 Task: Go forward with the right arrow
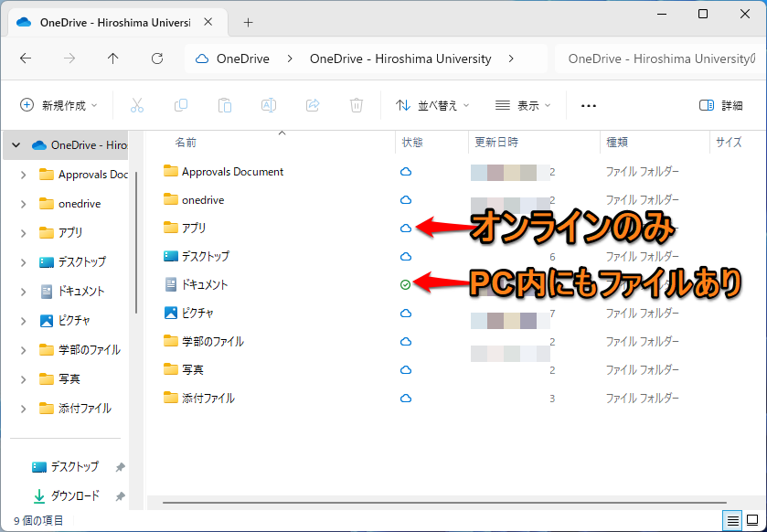pos(69,59)
